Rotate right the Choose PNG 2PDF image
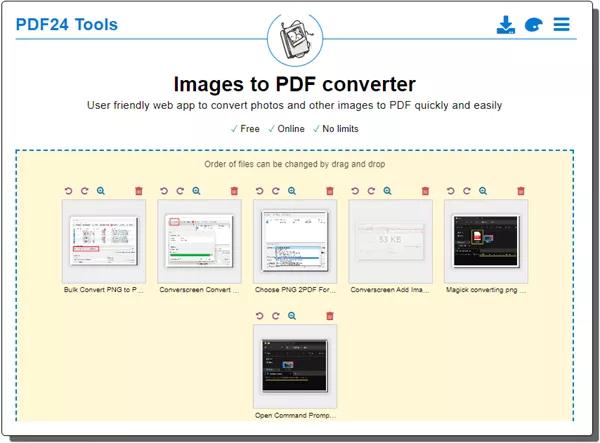The image size is (600, 443). [x=276, y=191]
